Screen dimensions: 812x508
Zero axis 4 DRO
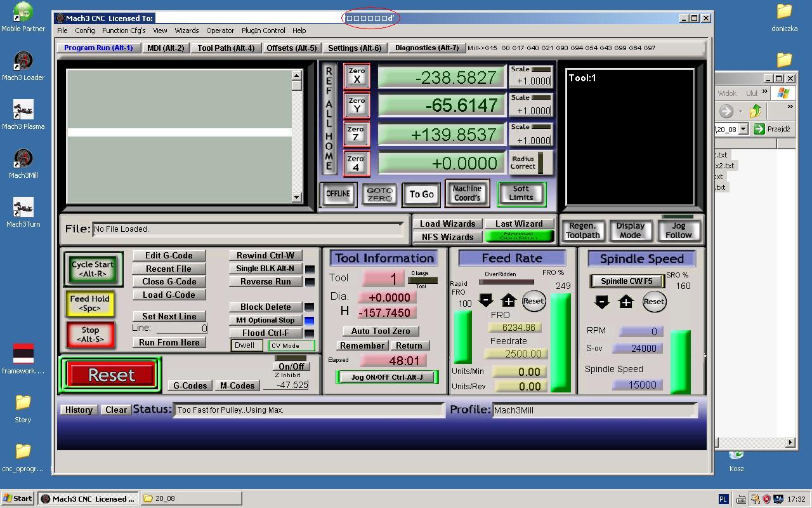(357, 163)
